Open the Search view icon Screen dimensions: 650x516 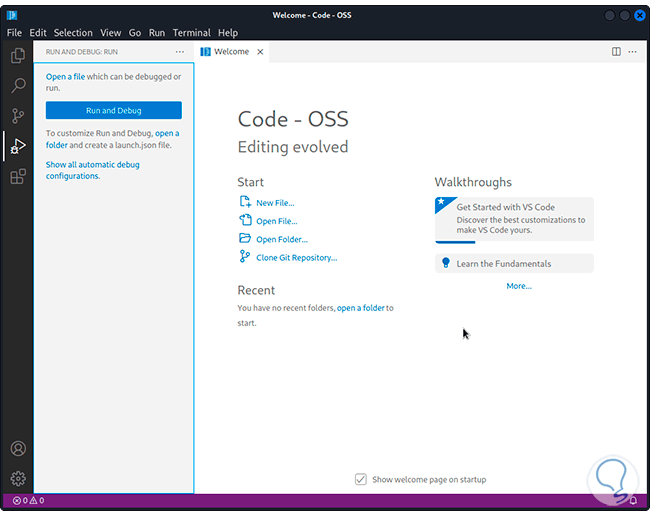[17, 86]
